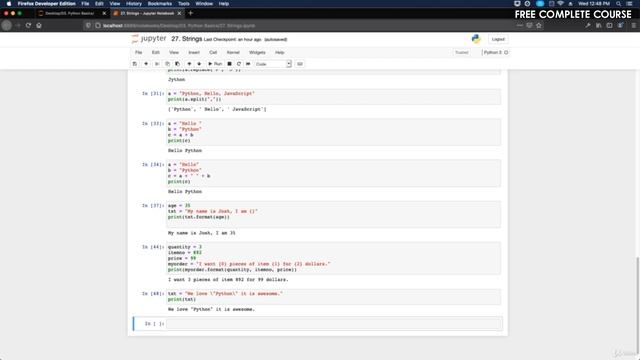Open the cell type dropdown showing Code
This screenshot has height=360, width=640.
[273, 64]
